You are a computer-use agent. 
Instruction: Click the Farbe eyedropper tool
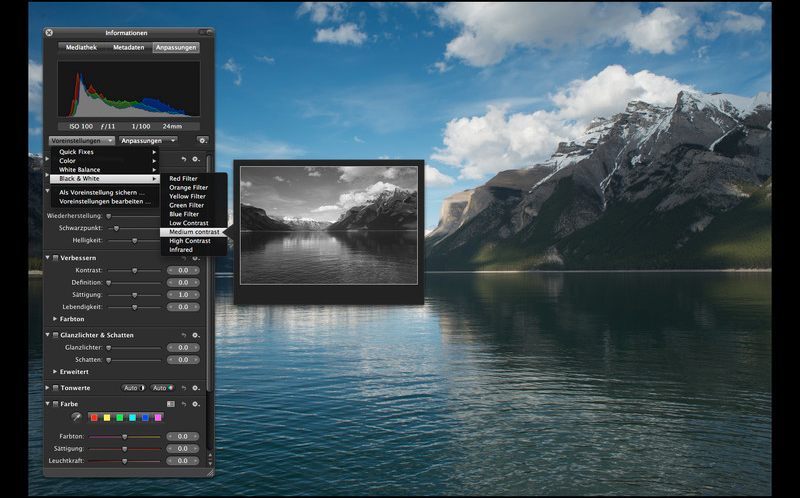tap(75, 417)
